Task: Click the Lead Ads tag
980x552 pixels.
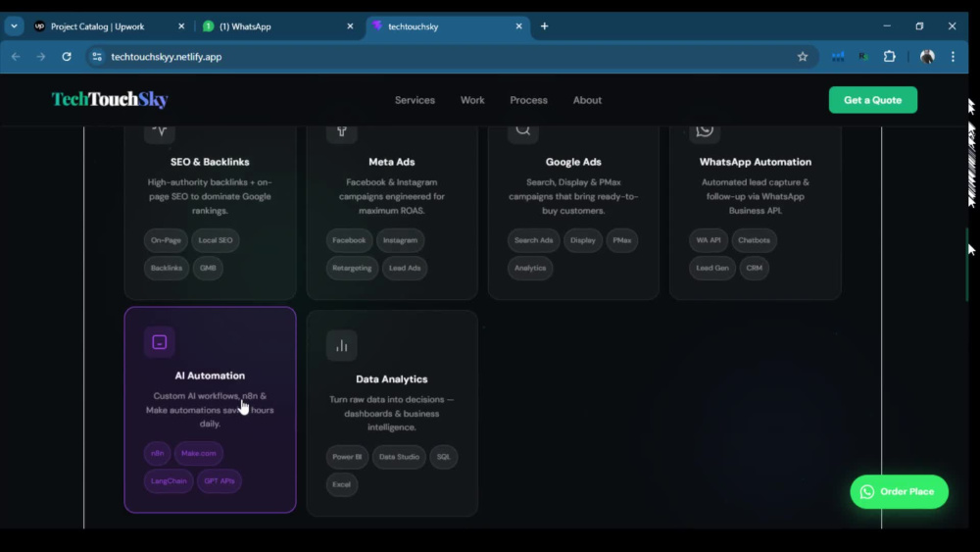Action: point(405,269)
